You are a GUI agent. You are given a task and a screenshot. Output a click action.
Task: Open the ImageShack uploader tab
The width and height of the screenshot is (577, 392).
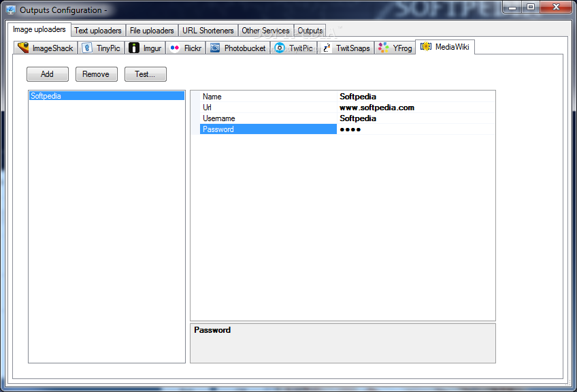click(46, 48)
